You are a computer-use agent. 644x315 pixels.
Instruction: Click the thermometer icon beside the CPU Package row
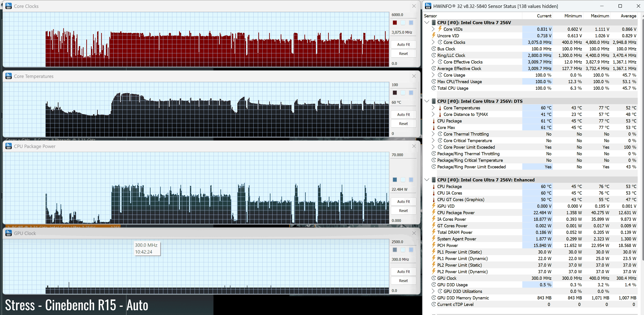pos(434,121)
